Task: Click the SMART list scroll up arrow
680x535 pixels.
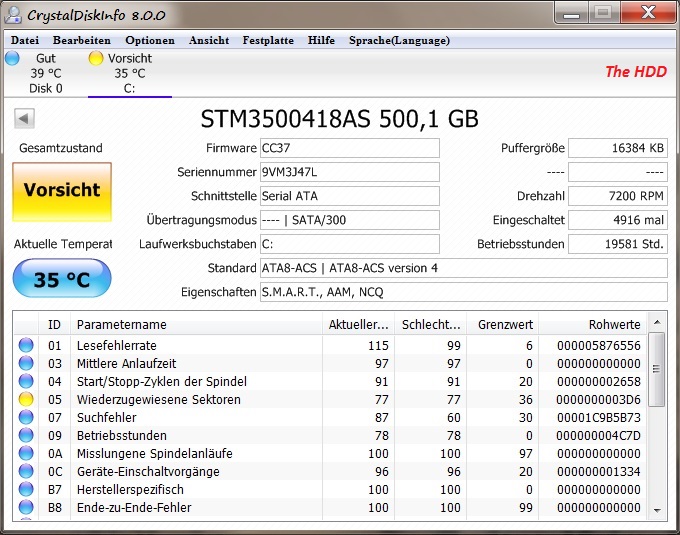Action: tap(657, 322)
